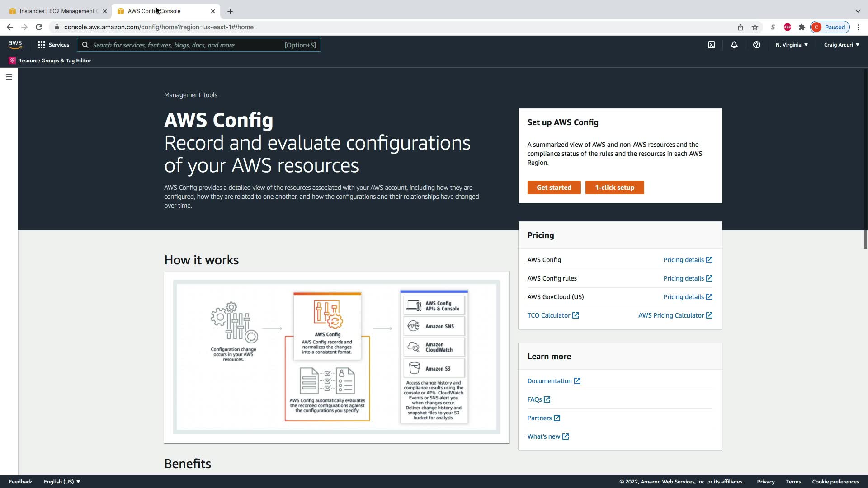
Task: Open the notifications bell
Action: pyautogui.click(x=734, y=45)
